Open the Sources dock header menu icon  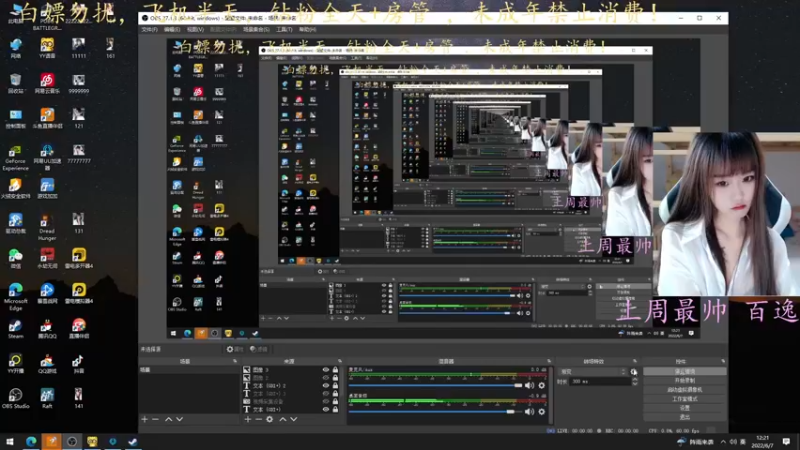click(x=340, y=361)
